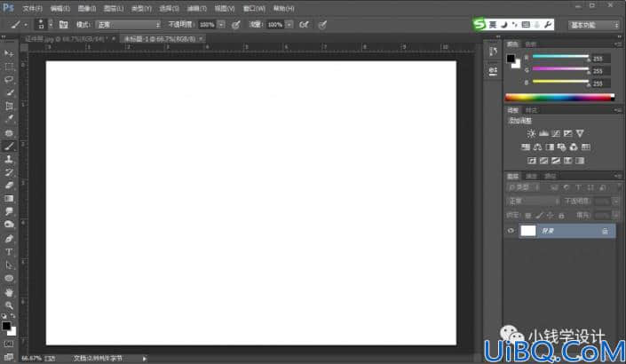Add a Curves adjustment
The width and height of the screenshot is (626, 364).
(555, 133)
